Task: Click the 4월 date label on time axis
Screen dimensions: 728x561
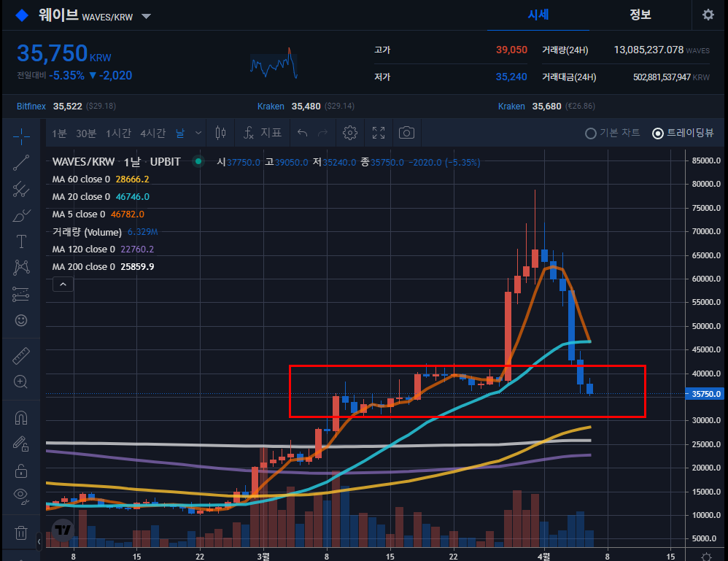Action: [x=543, y=557]
